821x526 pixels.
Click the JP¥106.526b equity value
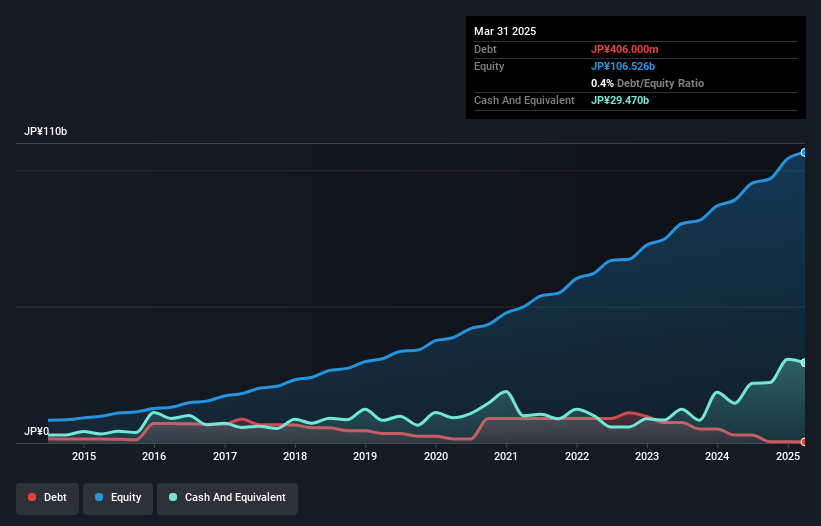[623, 66]
